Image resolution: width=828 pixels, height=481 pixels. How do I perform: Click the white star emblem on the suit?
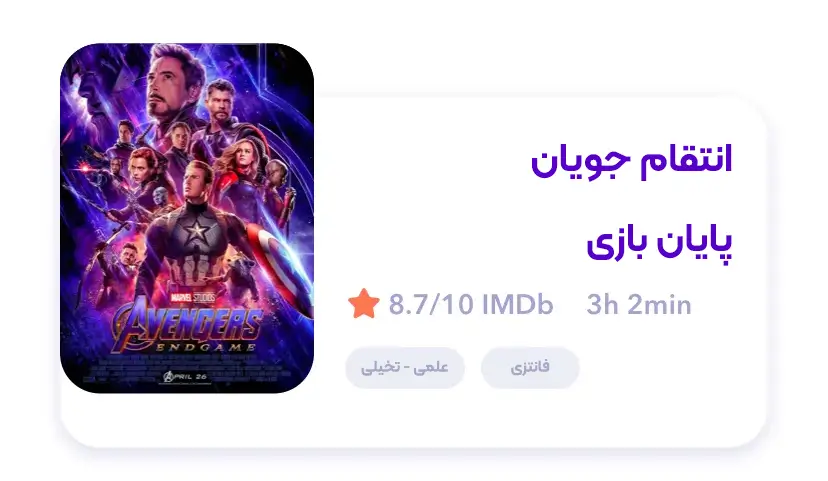(x=196, y=230)
